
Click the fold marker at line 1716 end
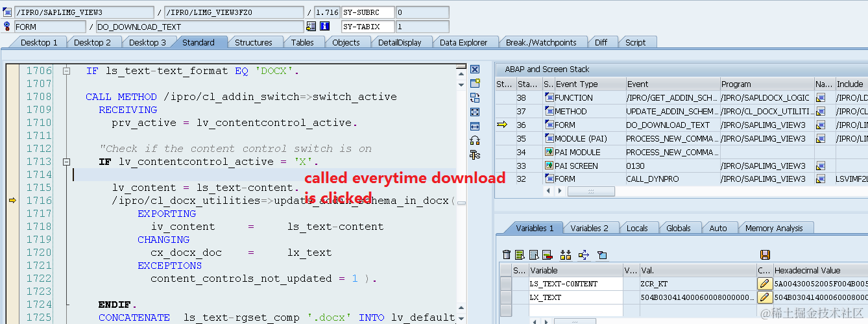(461, 202)
